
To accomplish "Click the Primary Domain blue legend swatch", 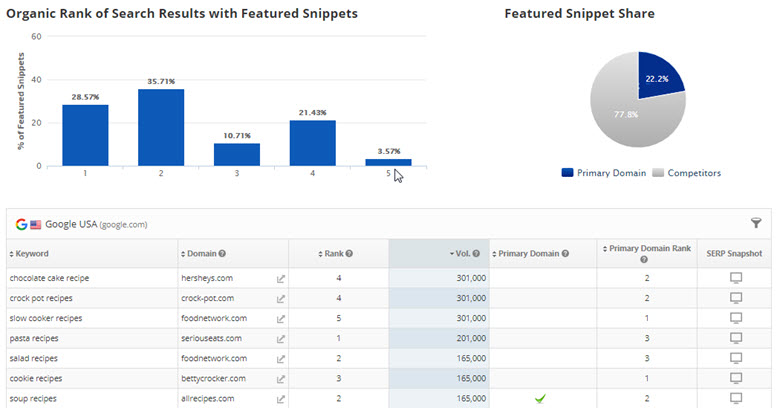I will point(568,173).
